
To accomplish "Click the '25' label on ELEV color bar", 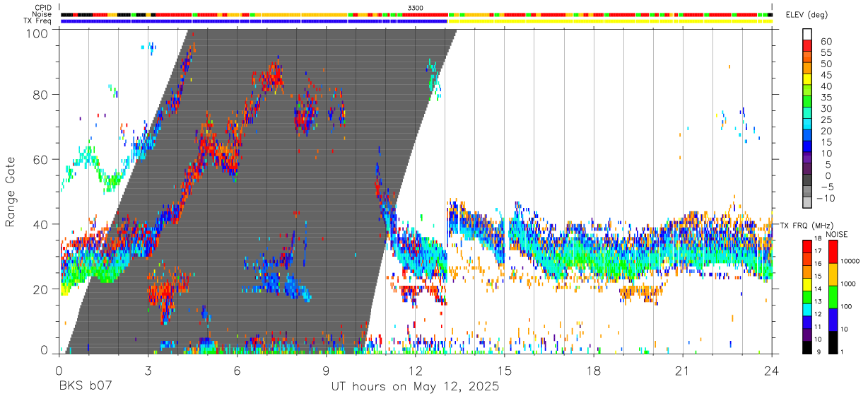I will coord(825,120).
